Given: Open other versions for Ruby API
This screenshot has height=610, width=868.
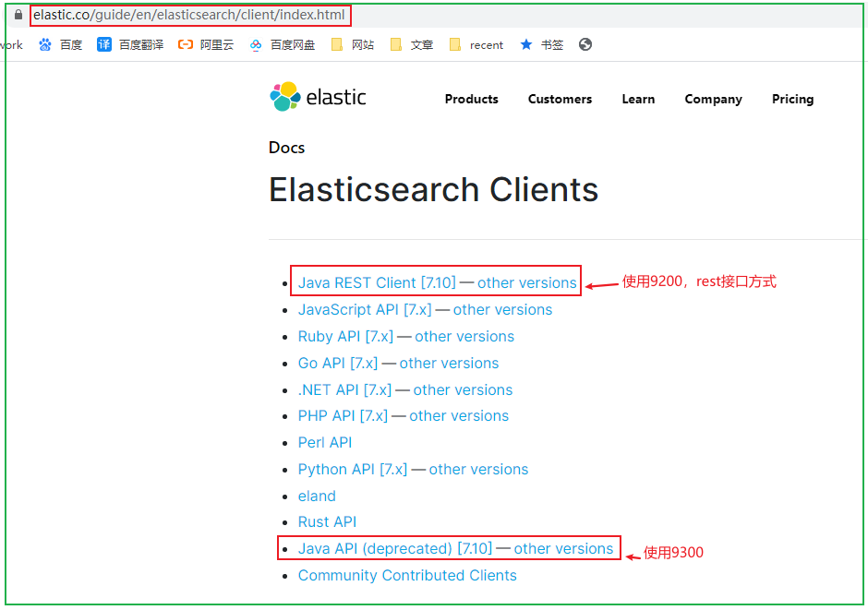Looking at the screenshot, I should point(464,336).
